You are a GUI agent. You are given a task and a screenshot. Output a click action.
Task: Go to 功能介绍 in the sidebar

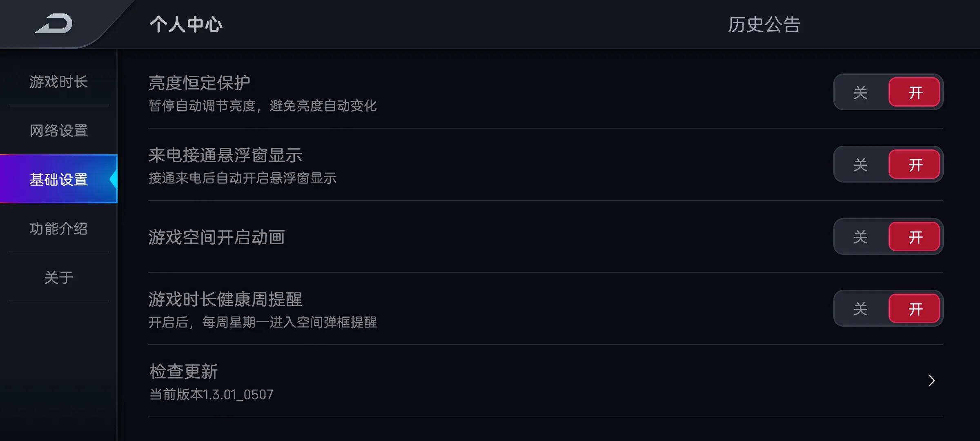[x=58, y=229]
